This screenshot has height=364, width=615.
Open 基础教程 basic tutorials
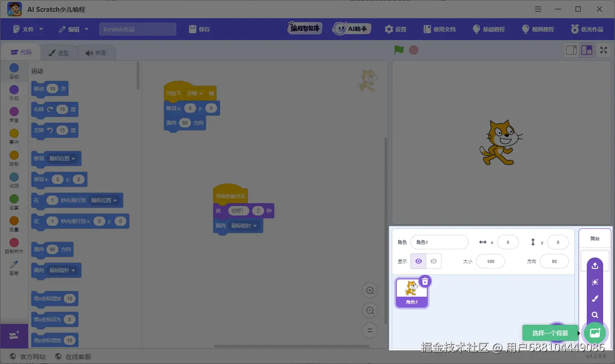click(x=489, y=29)
